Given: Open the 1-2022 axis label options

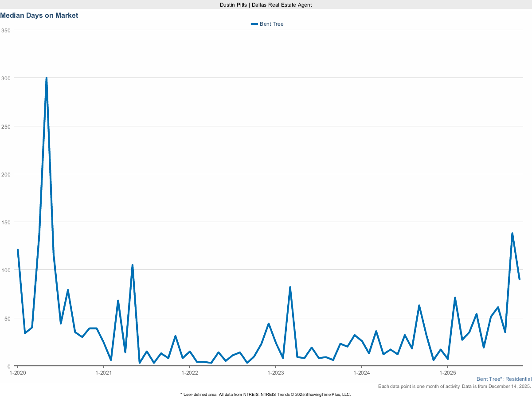Looking at the screenshot, I should tap(190, 373).
